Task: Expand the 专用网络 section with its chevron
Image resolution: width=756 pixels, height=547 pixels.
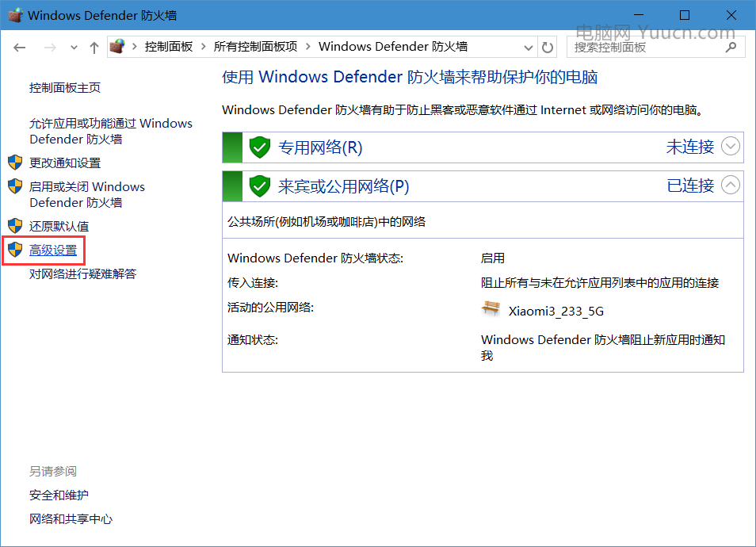Action: click(731, 146)
